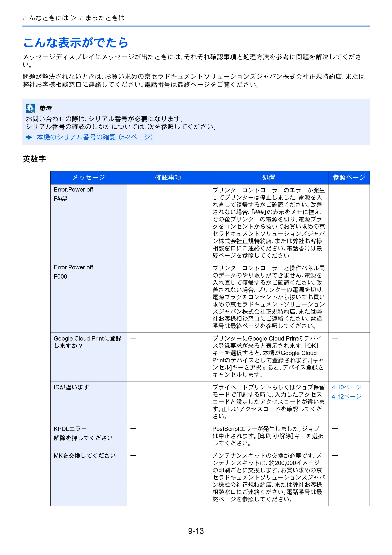Click the お問い合わせの際は、シリアル番号が必要になります note text
The width and height of the screenshot is (392, 555).
[105, 119]
